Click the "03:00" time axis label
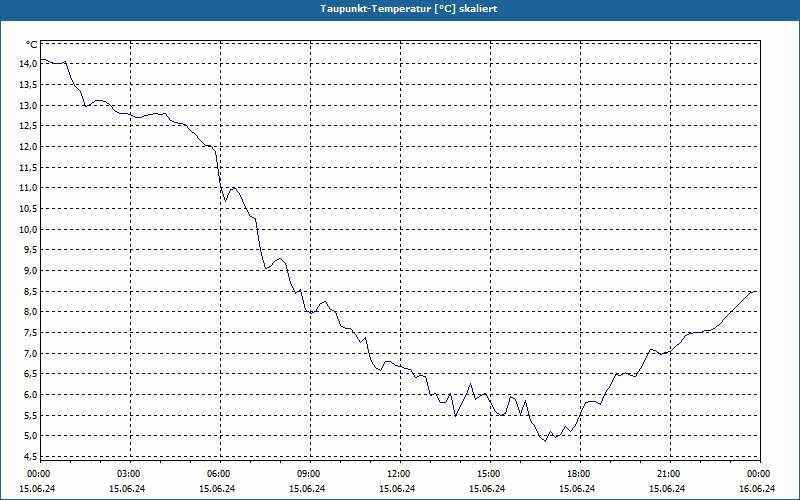The height and width of the screenshot is (500, 800). tap(128, 474)
